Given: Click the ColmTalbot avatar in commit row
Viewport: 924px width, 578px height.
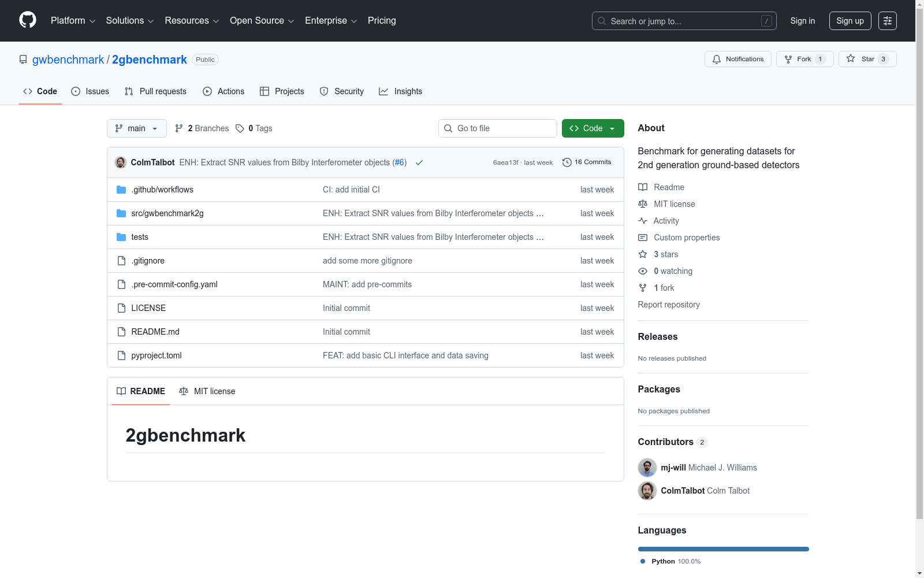Looking at the screenshot, I should point(121,162).
